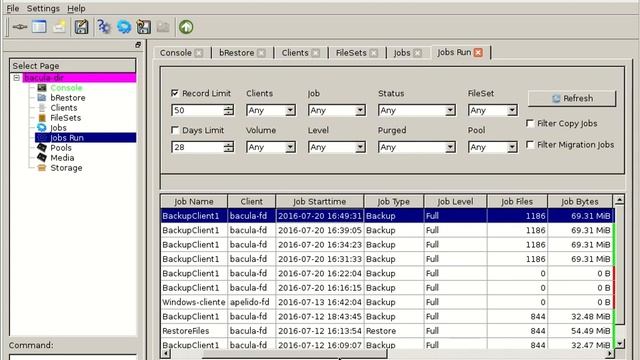
Task: Sort by Job Files column header
Action: tap(517, 202)
